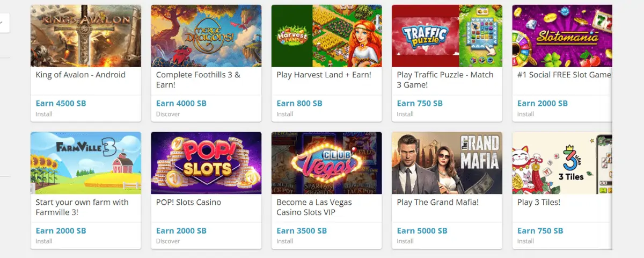Click the Earn 4500 SB link
644x258 pixels.
[x=61, y=103]
